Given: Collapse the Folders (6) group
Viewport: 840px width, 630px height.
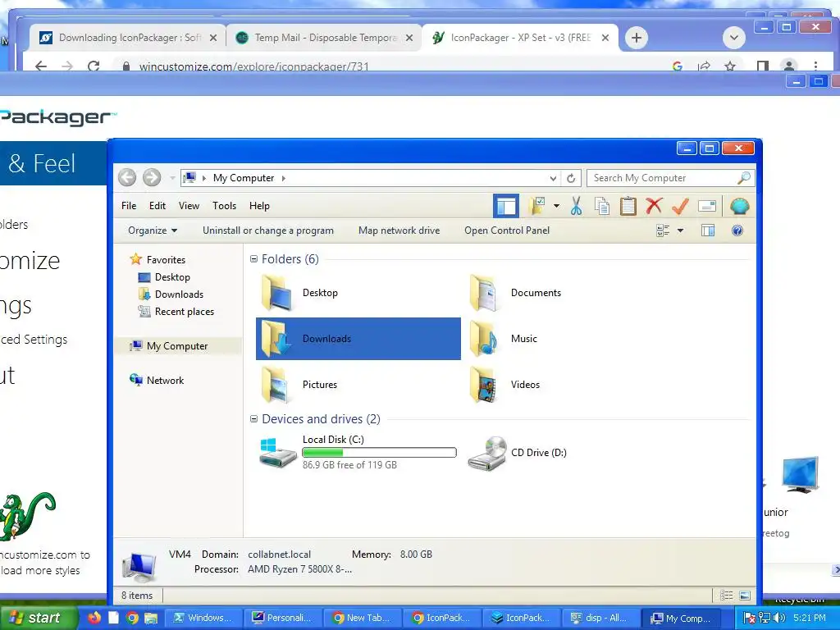Looking at the screenshot, I should coord(254,259).
